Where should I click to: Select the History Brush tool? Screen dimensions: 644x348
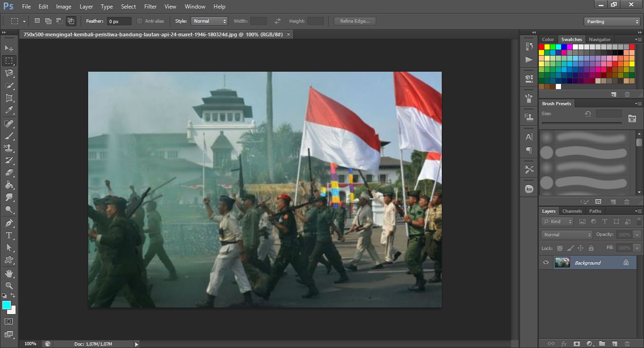coord(9,160)
